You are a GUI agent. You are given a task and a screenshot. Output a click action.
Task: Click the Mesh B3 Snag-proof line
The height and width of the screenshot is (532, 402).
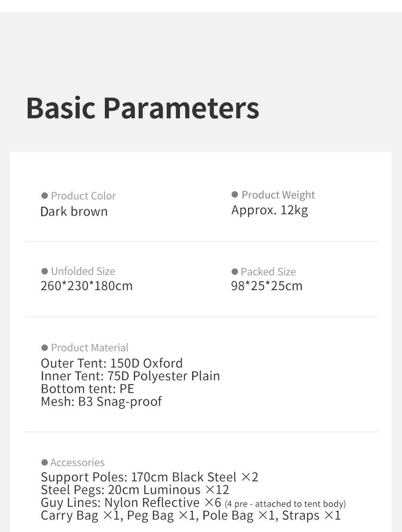point(101,402)
